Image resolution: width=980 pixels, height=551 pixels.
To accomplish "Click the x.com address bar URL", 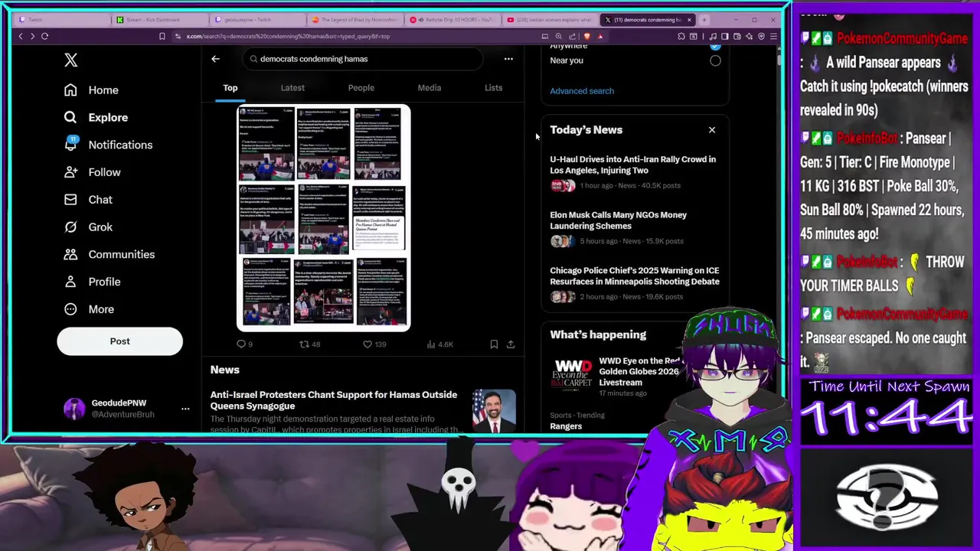I will click(x=288, y=36).
